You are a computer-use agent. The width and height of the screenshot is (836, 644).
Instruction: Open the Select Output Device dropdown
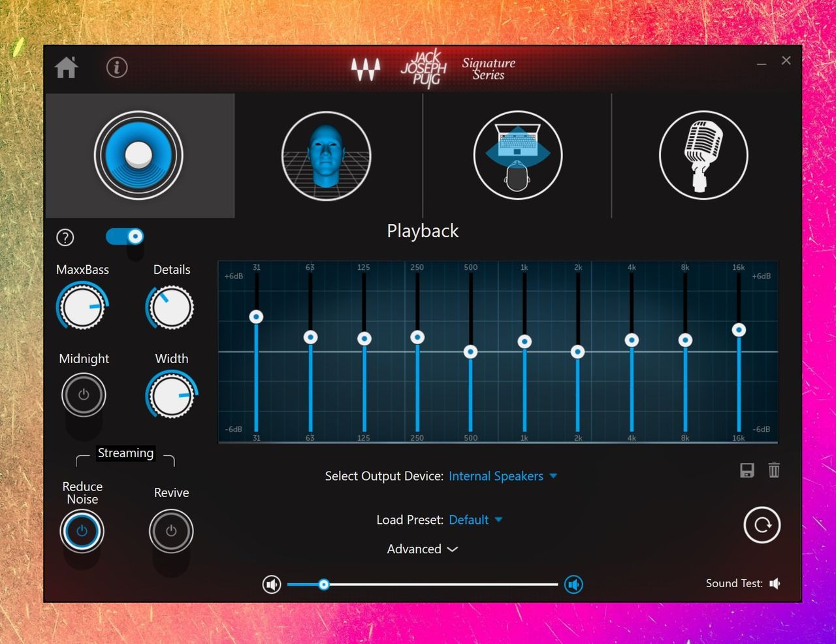click(503, 476)
